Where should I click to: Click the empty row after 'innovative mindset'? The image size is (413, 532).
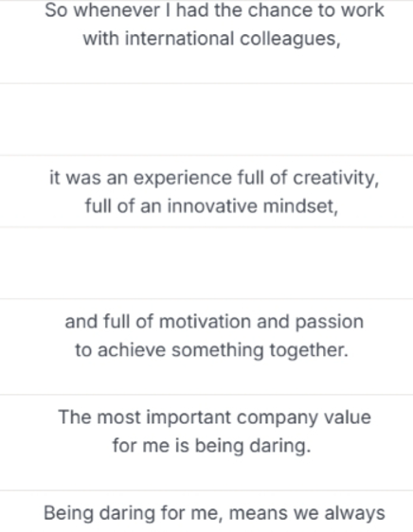pyautogui.click(x=206, y=263)
